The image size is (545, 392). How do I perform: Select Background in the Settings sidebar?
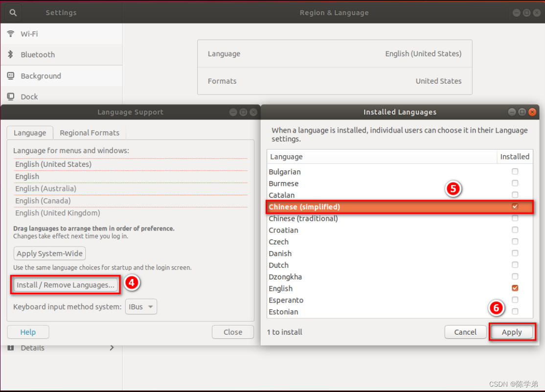[x=61, y=76]
